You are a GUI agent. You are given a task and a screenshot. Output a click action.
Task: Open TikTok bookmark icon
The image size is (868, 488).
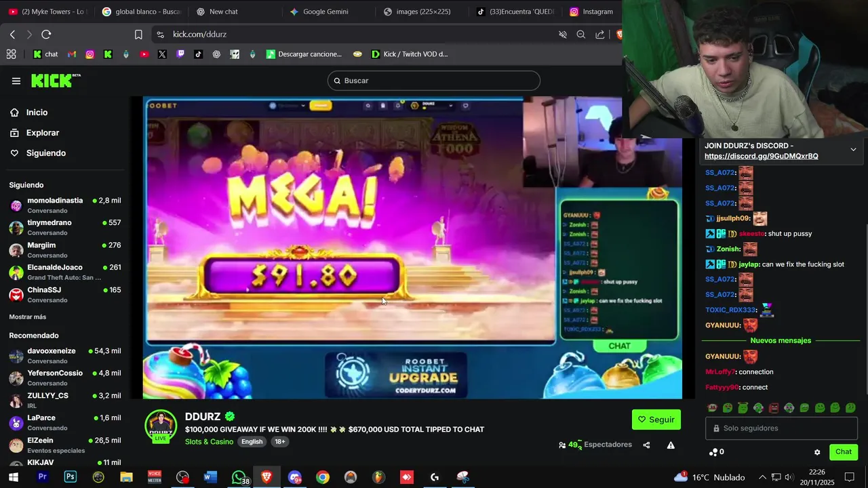pyautogui.click(x=198, y=54)
